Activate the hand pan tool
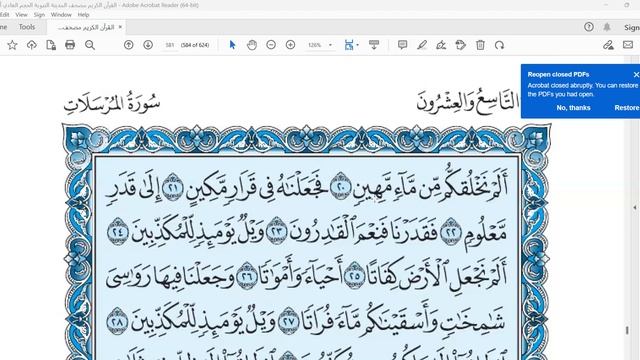 pyautogui.click(x=252, y=45)
